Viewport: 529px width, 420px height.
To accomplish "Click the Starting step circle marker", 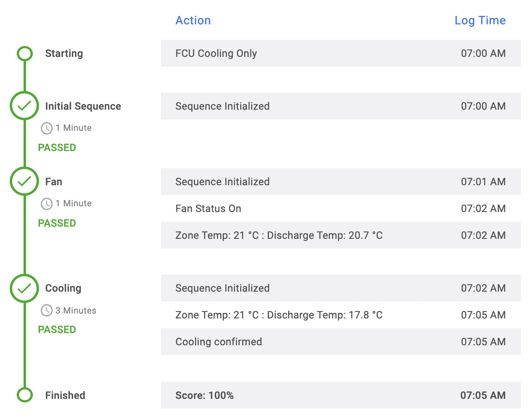I will [25, 54].
